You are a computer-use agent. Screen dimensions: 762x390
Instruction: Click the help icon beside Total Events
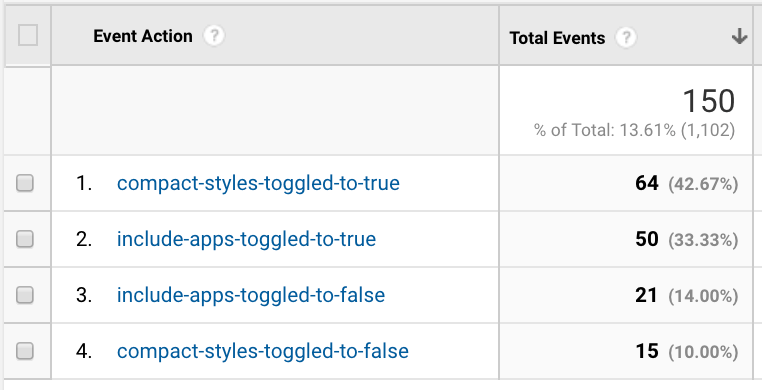[x=626, y=37]
